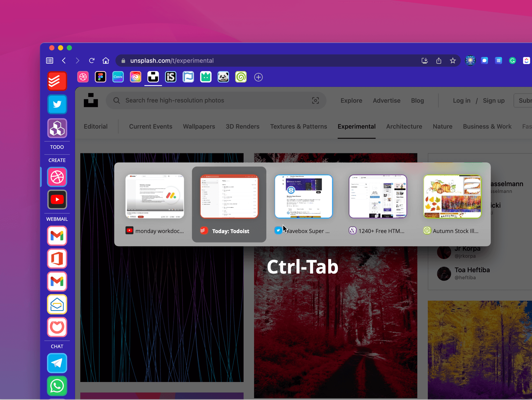Open the Twitter app in sidebar
Image resolution: width=532 pixels, height=400 pixels.
coord(57,105)
